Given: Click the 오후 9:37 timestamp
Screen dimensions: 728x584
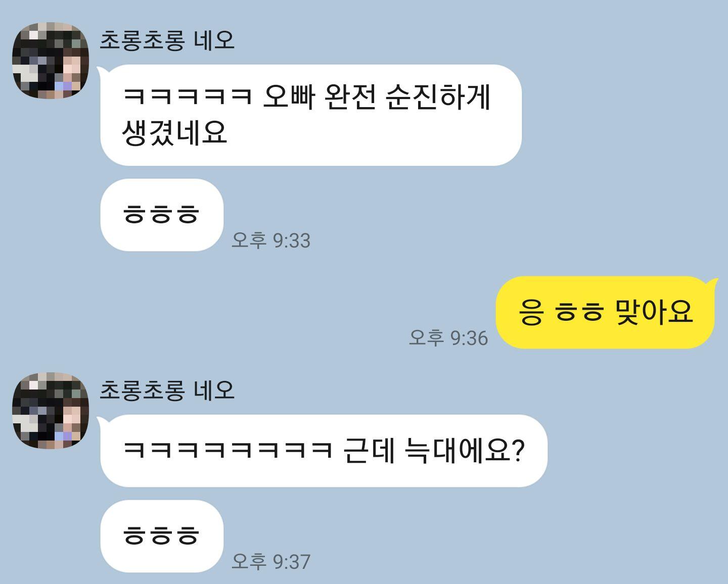Looking at the screenshot, I should tap(271, 561).
